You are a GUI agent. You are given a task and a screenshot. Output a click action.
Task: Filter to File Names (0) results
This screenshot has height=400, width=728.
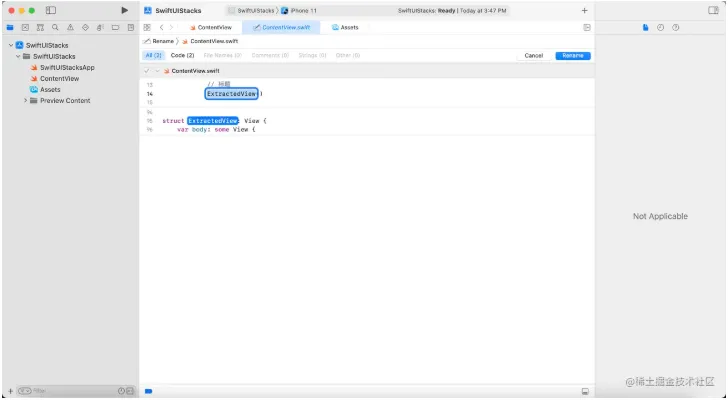pyautogui.click(x=222, y=55)
